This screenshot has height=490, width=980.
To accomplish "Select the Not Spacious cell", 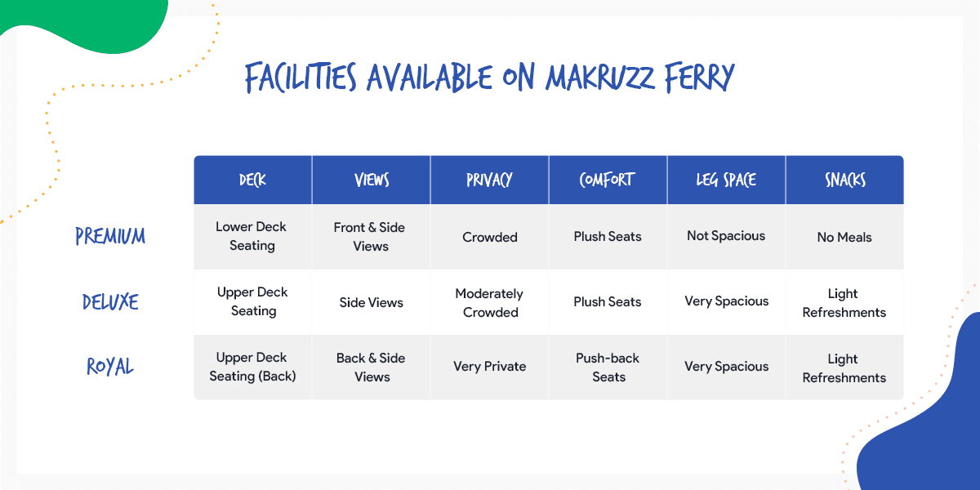I will (x=726, y=237).
